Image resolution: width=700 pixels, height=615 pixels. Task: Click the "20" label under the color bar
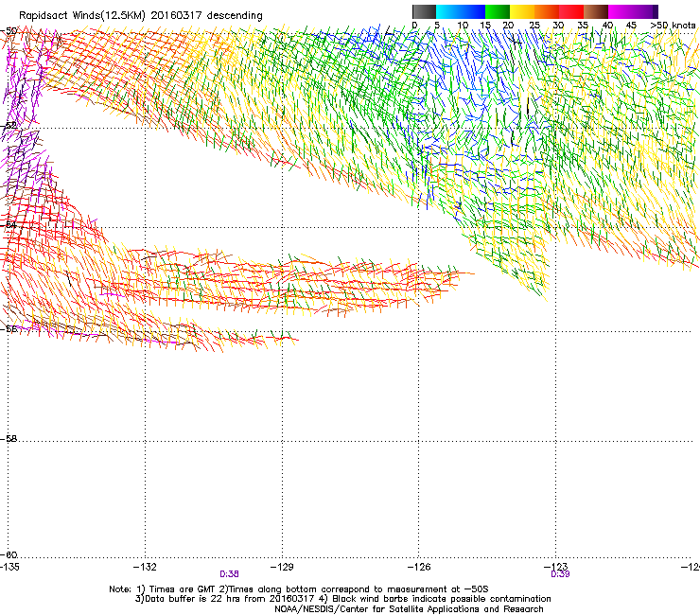508,26
